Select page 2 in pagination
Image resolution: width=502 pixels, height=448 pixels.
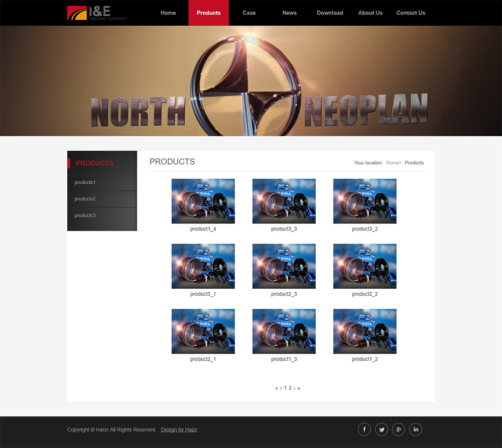click(290, 388)
